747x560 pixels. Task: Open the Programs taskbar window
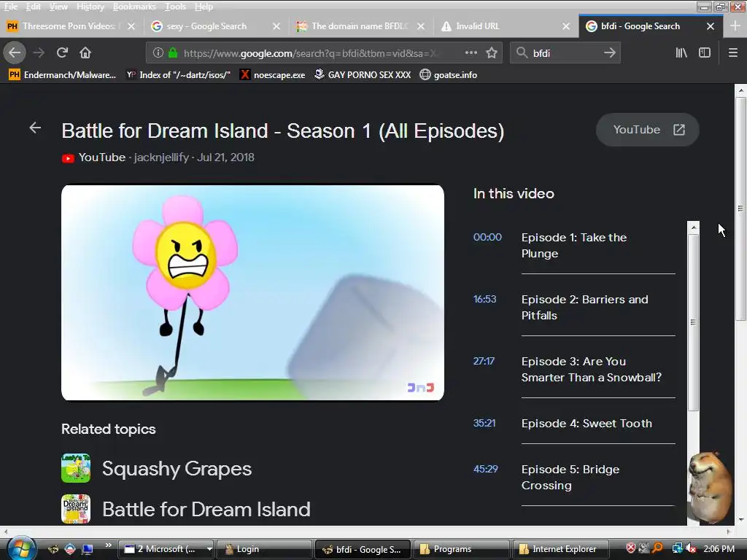(461, 549)
